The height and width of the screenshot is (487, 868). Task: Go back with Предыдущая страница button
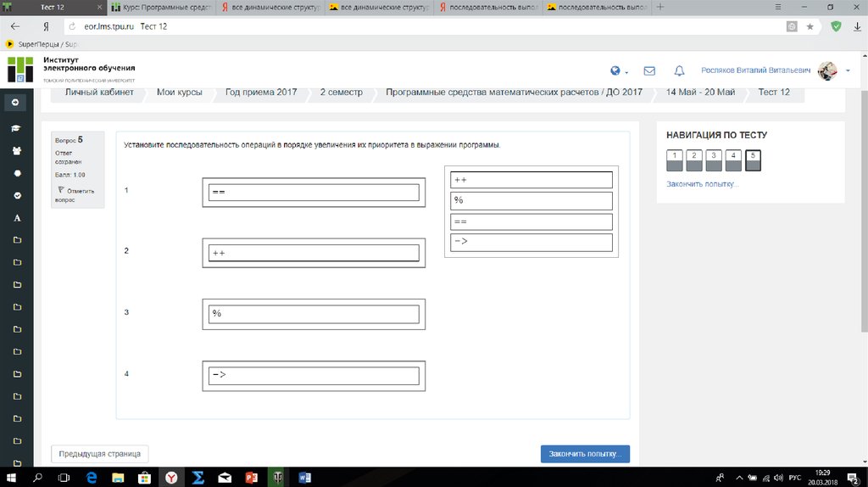coord(100,454)
